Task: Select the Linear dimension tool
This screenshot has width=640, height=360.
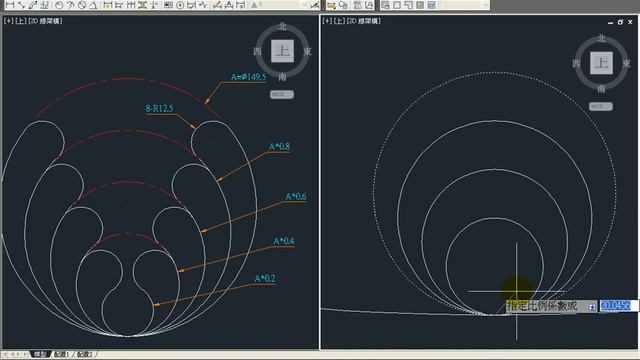Action: (10, 5)
